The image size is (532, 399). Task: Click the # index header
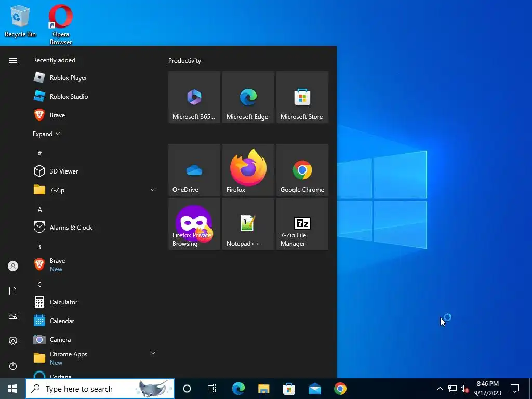tap(39, 153)
